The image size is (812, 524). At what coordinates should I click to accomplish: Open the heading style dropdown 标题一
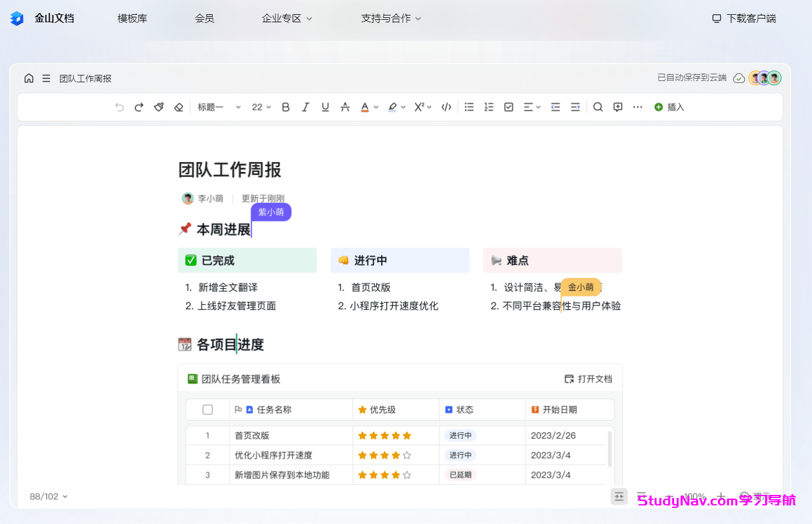218,106
